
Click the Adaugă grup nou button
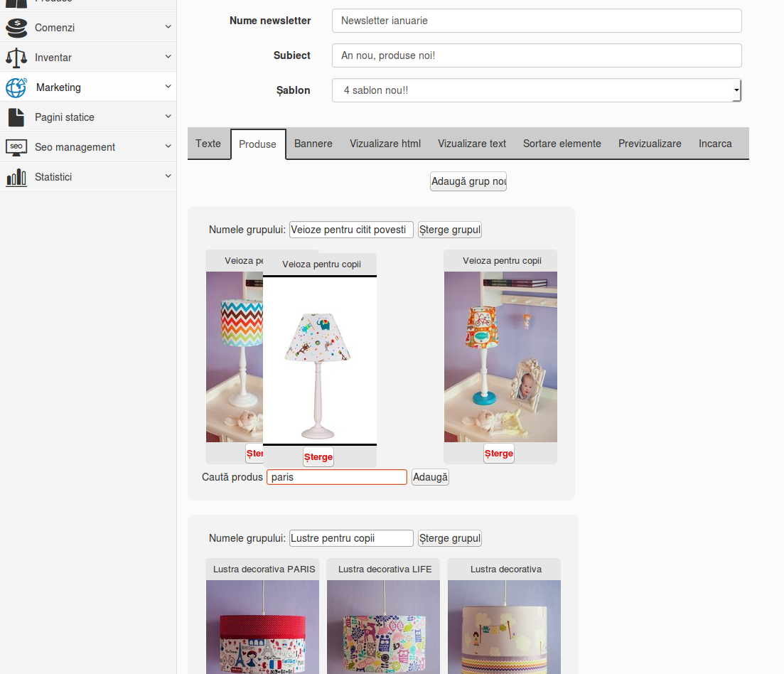tap(468, 181)
